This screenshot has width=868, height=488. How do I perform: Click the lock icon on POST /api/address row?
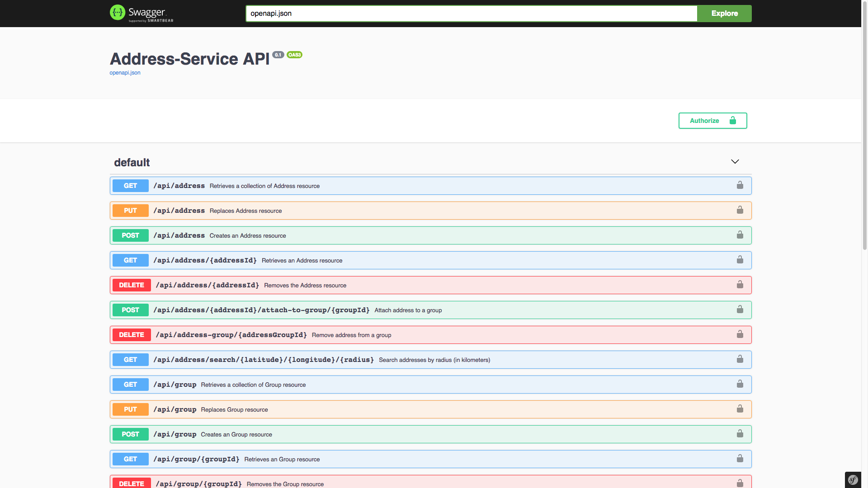pos(740,235)
